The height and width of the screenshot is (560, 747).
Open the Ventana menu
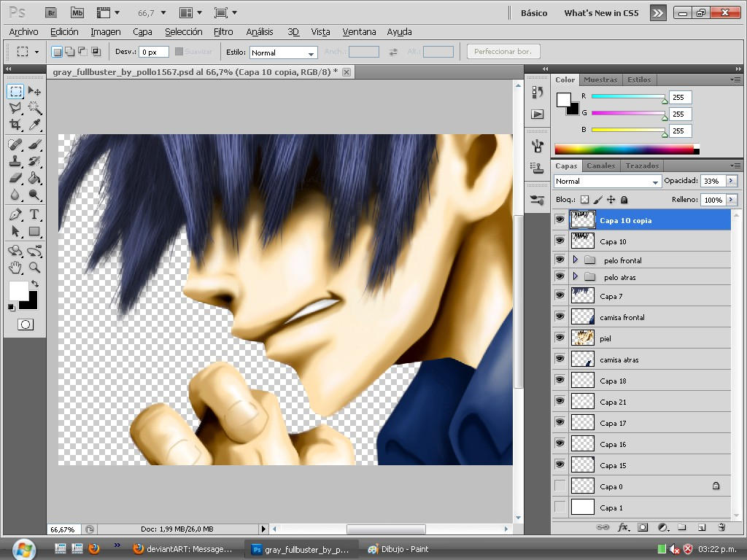[359, 32]
